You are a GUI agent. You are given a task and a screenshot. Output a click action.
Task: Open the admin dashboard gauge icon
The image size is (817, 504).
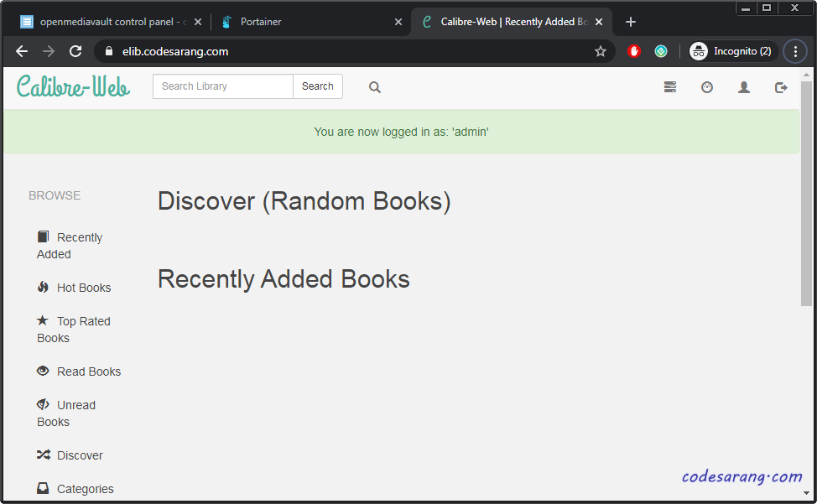pyautogui.click(x=707, y=87)
